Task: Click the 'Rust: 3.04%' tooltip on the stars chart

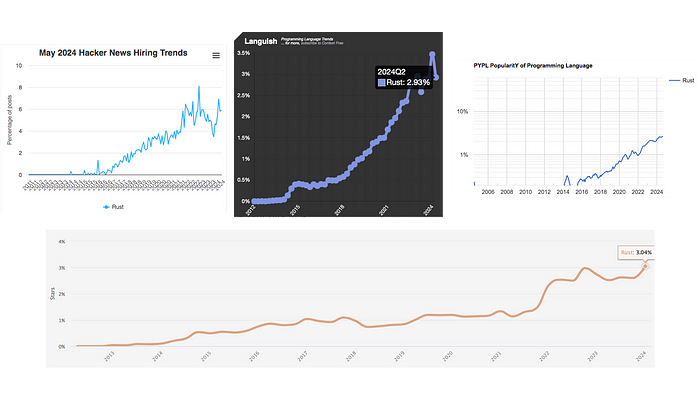Action: tap(636, 252)
